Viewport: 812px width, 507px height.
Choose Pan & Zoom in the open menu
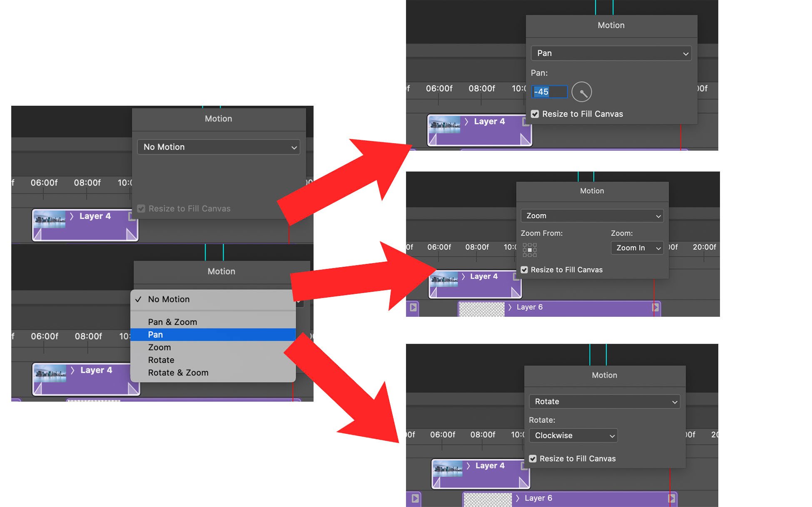point(172,322)
